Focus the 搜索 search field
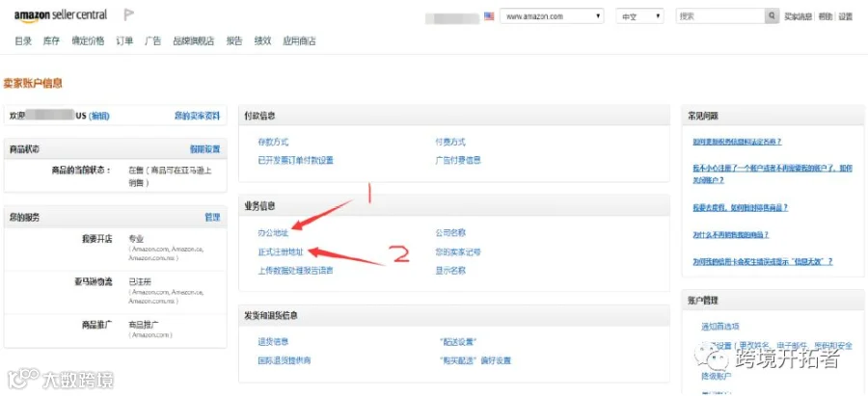Viewport: 868px width, 396px height. (720, 16)
